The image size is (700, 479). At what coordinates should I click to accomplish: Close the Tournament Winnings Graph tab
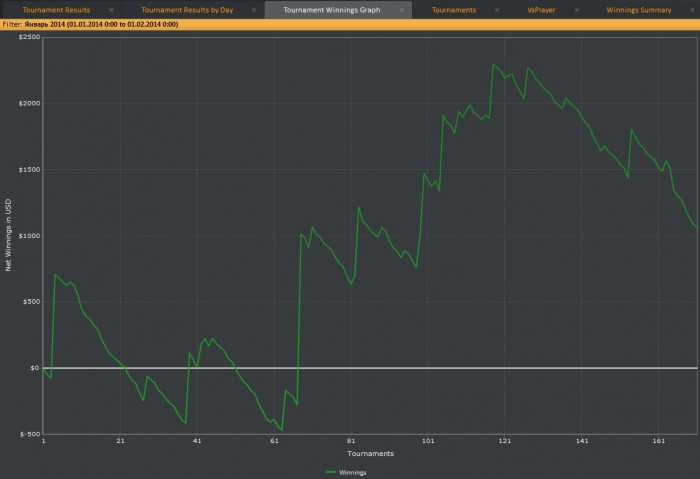(402, 10)
